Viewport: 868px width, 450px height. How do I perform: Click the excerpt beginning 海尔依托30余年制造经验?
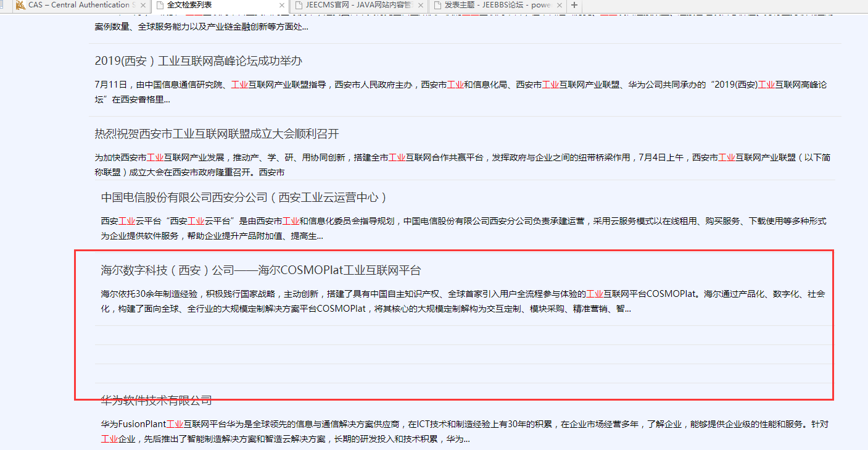pyautogui.click(x=463, y=301)
